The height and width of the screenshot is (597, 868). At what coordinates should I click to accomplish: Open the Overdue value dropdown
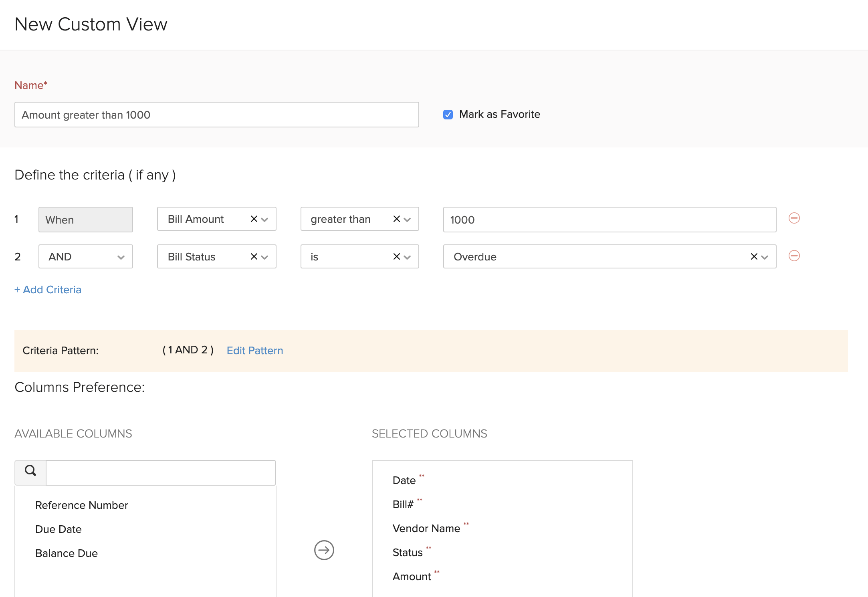pos(765,256)
